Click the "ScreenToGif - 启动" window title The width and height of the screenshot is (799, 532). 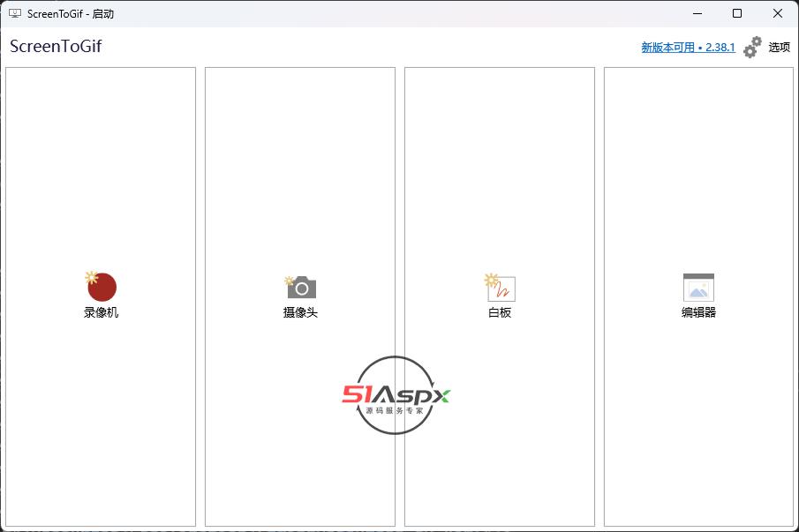[71, 14]
